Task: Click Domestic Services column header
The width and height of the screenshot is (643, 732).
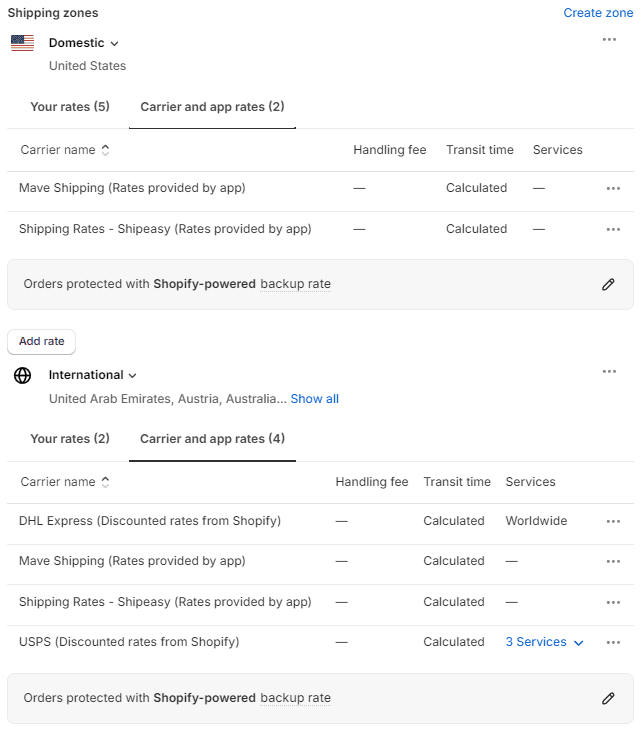Action: 558,150
